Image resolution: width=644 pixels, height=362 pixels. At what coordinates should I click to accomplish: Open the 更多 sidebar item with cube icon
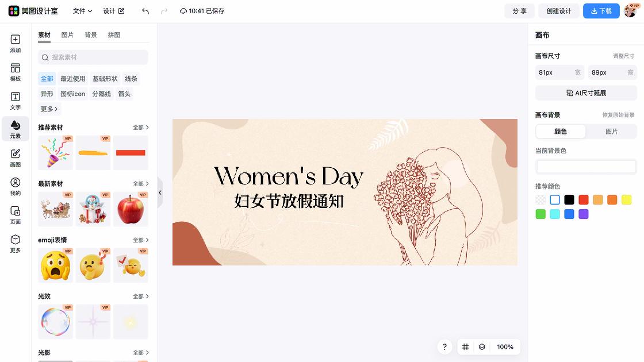(x=15, y=244)
